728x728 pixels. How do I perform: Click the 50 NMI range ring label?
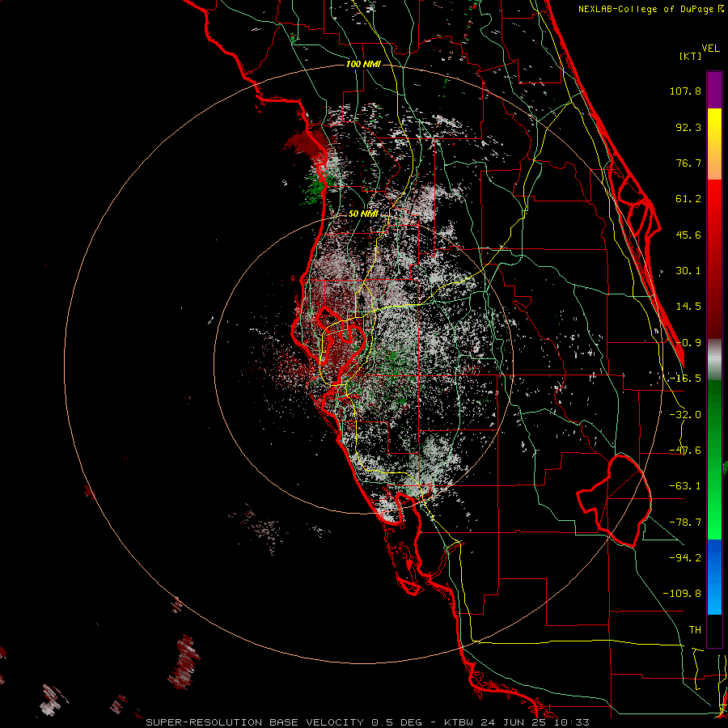coord(363,214)
